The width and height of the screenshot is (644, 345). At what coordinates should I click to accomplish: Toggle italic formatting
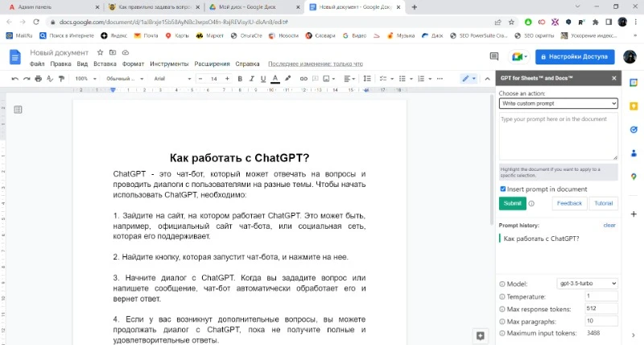(x=251, y=78)
